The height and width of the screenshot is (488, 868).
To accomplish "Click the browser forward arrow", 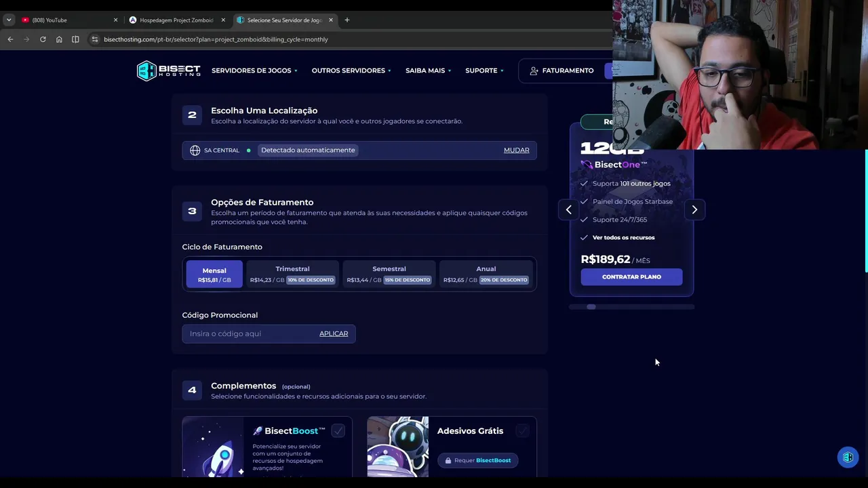I will (26, 39).
